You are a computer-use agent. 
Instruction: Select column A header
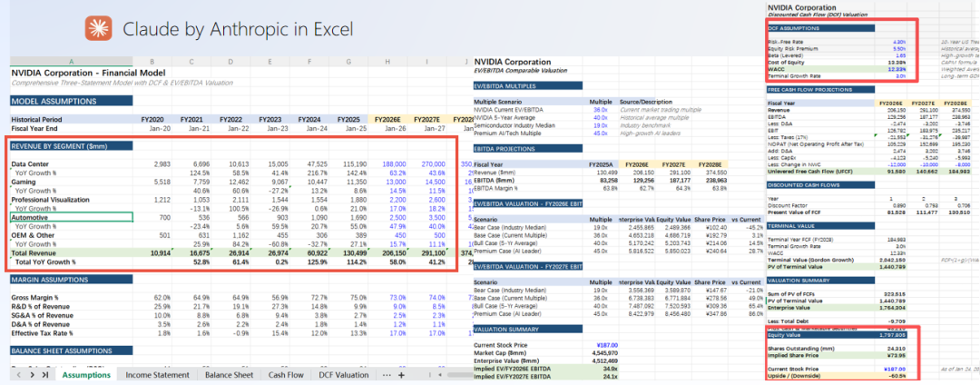click(71, 61)
